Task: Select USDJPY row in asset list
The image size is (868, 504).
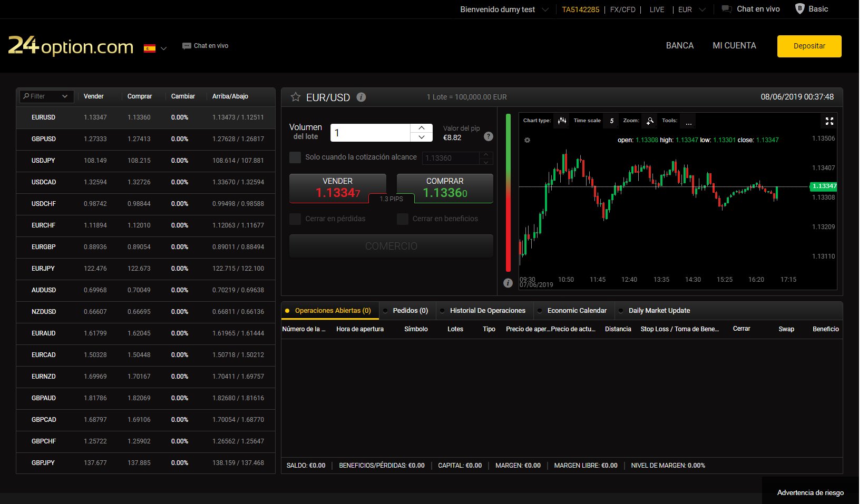Action: tap(146, 161)
